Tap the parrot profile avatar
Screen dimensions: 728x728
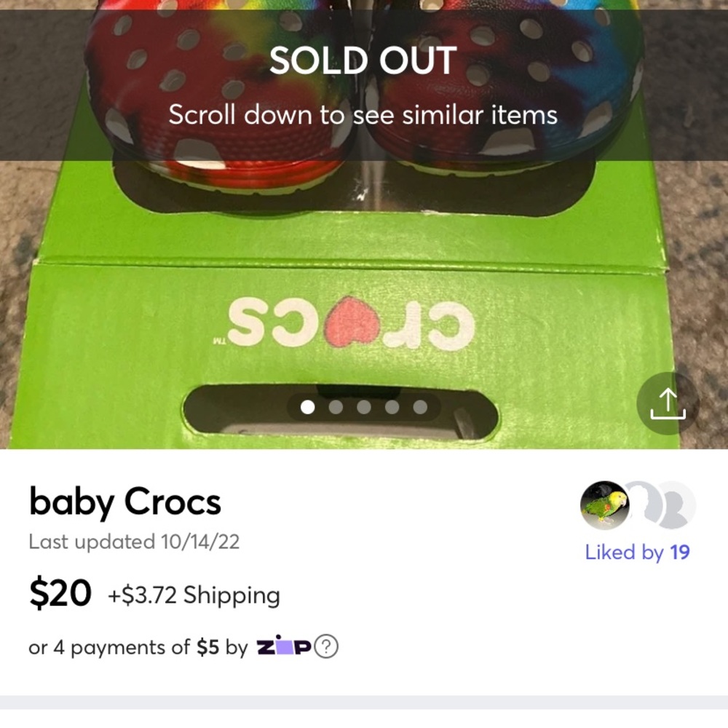click(604, 505)
